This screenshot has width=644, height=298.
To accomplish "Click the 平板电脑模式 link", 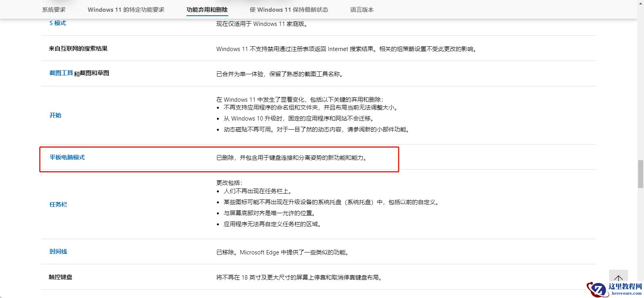I will 67,157.
